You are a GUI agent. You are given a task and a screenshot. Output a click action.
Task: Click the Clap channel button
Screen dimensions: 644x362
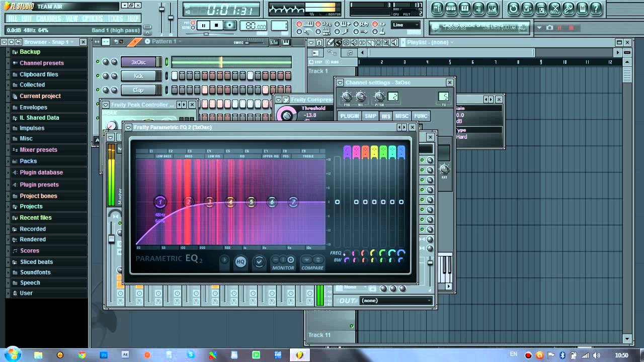[138, 90]
